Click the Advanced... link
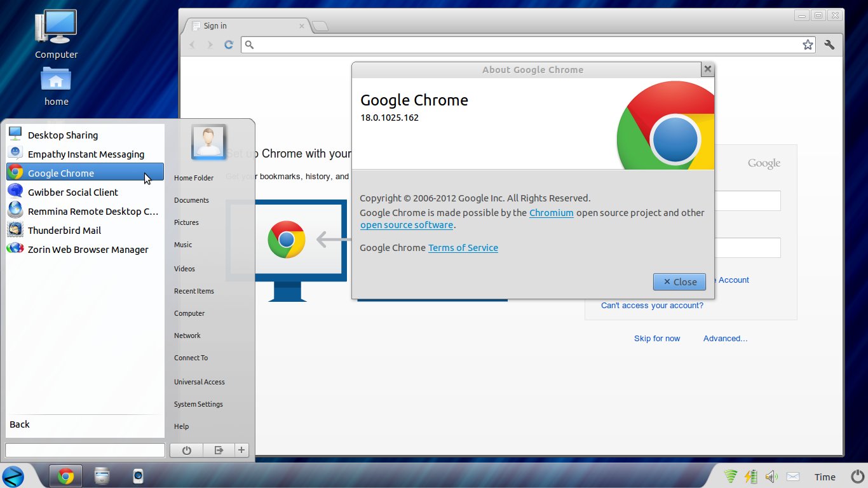The height and width of the screenshot is (488, 868). 725,339
